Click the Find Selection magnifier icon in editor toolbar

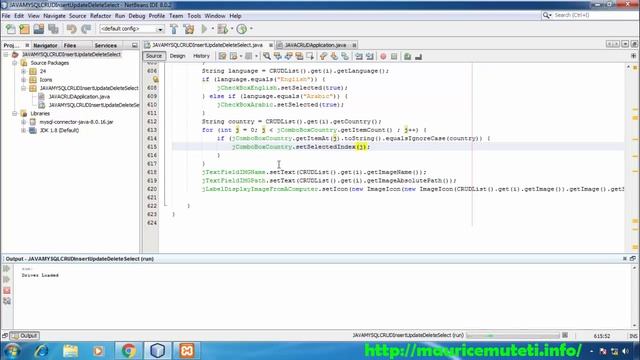tap(267, 56)
